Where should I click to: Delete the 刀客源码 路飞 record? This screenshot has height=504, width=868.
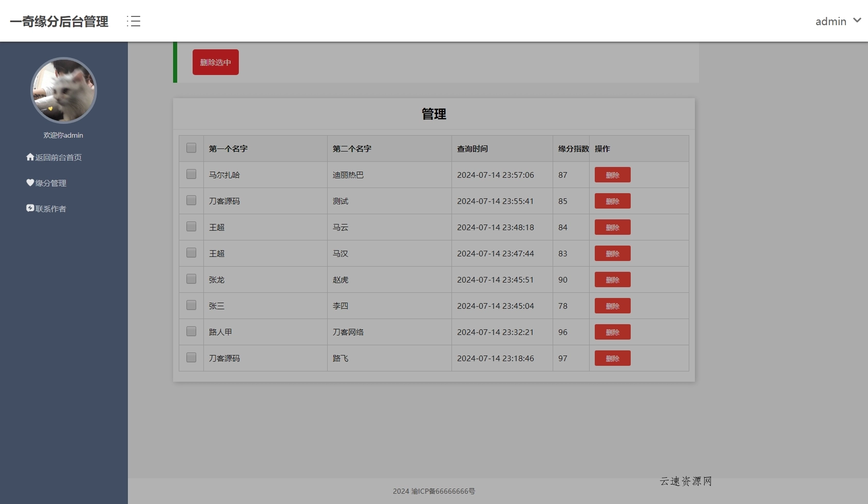[x=612, y=358]
